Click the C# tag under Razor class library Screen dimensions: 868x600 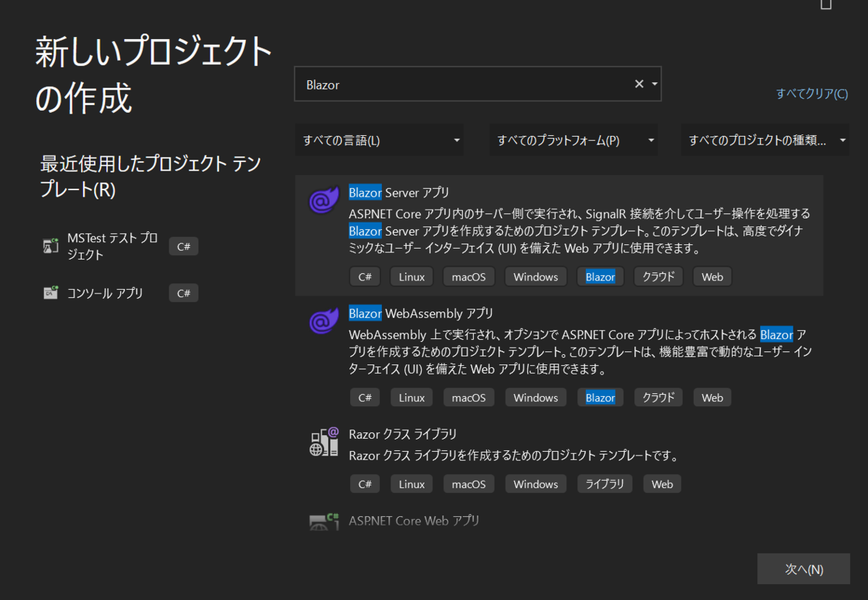[x=365, y=484]
